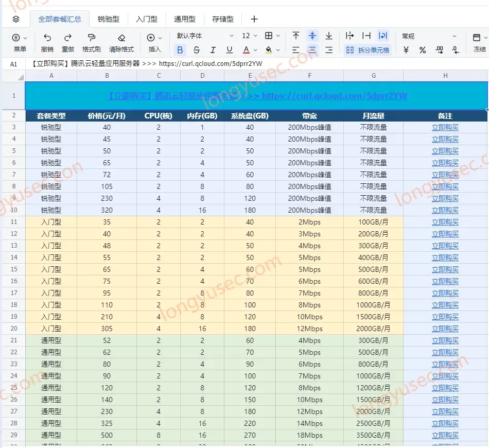Select all cells via corner triangle
Viewport: 489px width, 448px height.
click(x=20, y=77)
